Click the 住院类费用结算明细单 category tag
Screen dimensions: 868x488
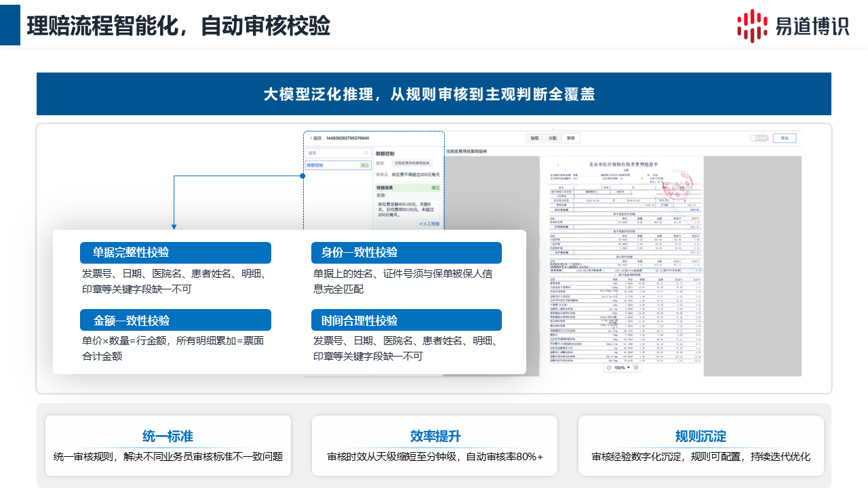pos(412,163)
